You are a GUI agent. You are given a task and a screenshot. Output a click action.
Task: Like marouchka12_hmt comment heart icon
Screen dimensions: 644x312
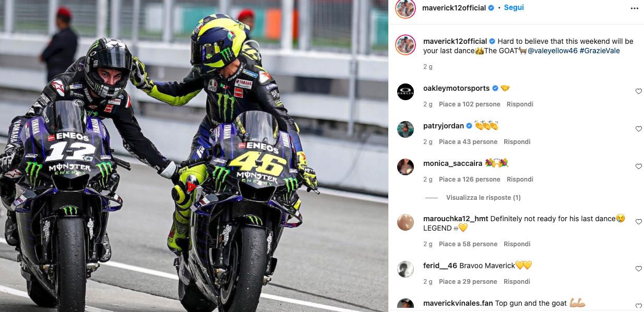638,222
